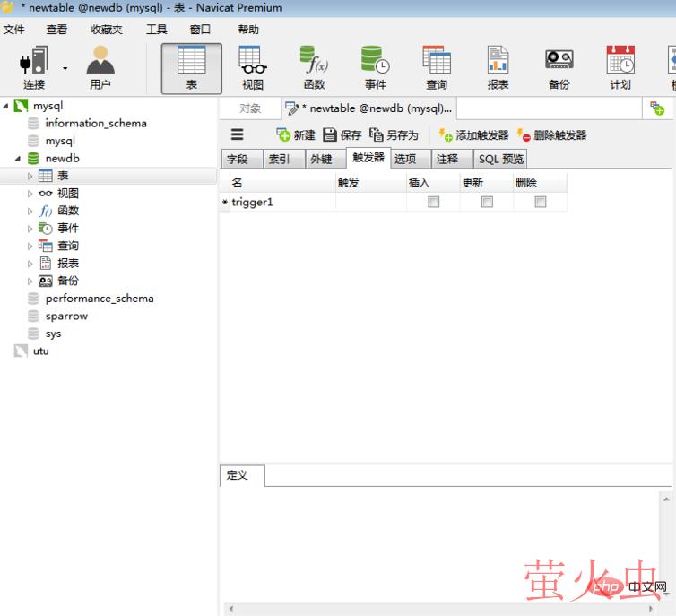
Task: Switch to the SQL 预览 tab
Action: pos(500,159)
